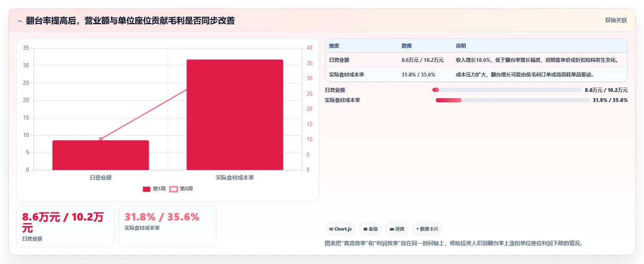Image resolution: width=644 pixels, height=264 pixels.
Task: Click the footer note starting 图表把
Action: click(453, 244)
